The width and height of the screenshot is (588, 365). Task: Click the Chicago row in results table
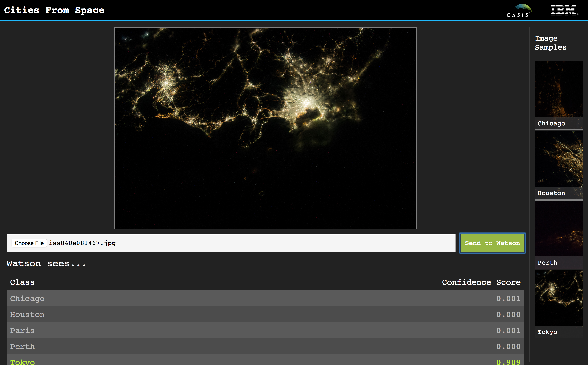pyautogui.click(x=265, y=299)
